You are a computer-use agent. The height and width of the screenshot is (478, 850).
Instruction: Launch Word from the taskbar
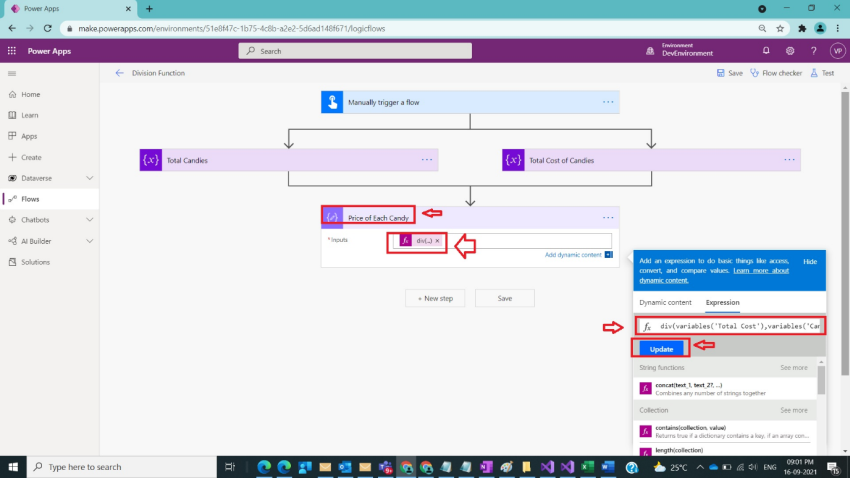(x=608, y=467)
